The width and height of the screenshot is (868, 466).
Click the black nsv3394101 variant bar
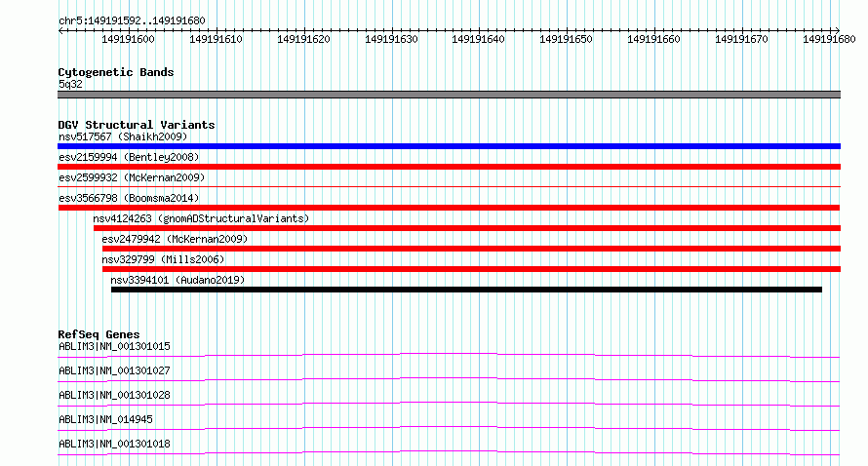466,290
